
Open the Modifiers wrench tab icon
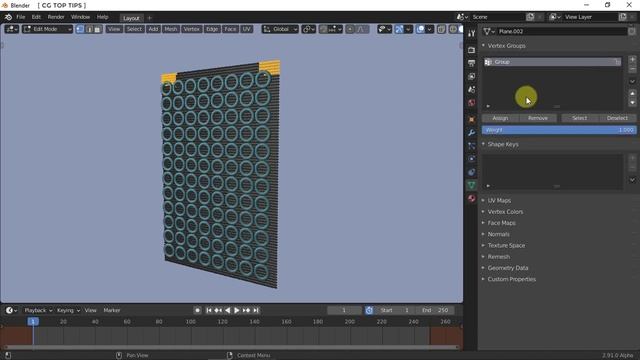click(x=471, y=133)
